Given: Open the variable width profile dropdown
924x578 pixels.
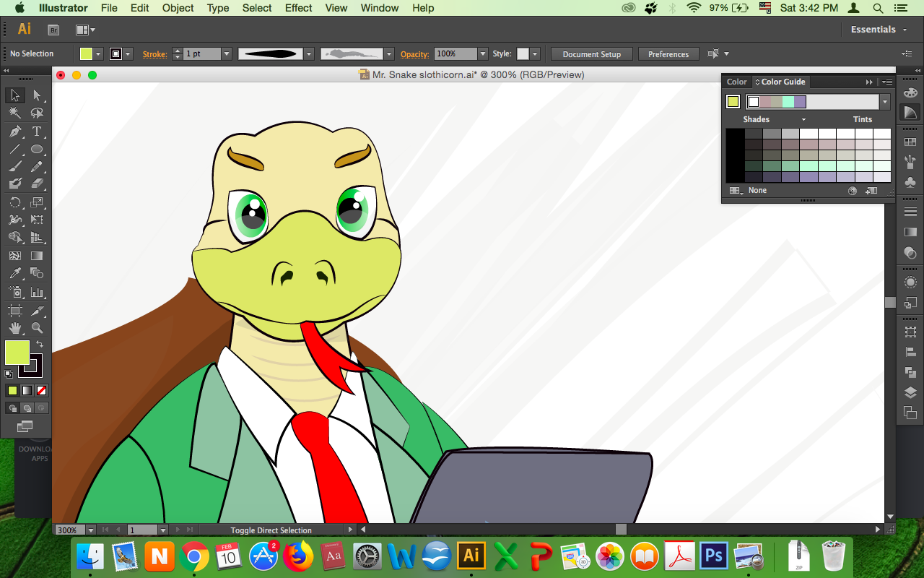Looking at the screenshot, I should pyautogui.click(x=309, y=54).
